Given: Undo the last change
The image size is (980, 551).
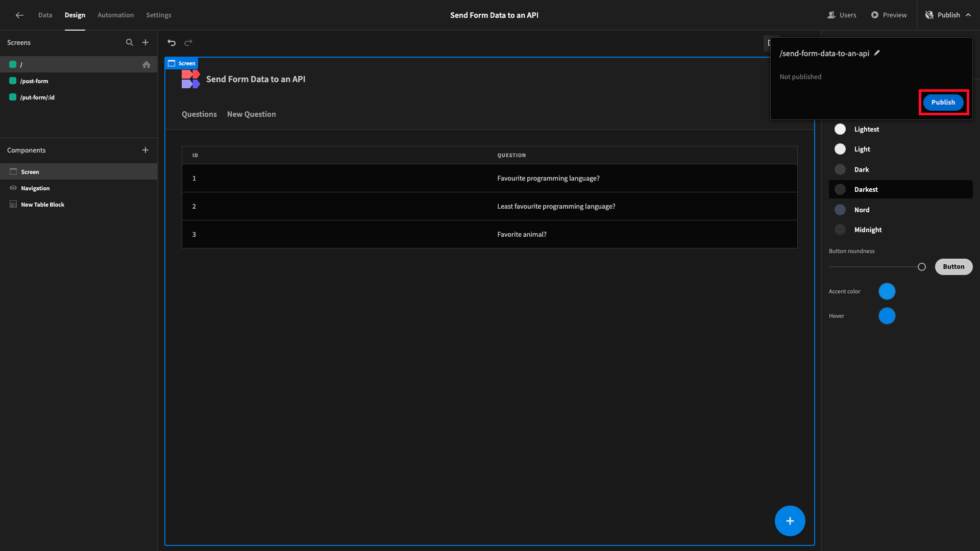Looking at the screenshot, I should click(171, 42).
